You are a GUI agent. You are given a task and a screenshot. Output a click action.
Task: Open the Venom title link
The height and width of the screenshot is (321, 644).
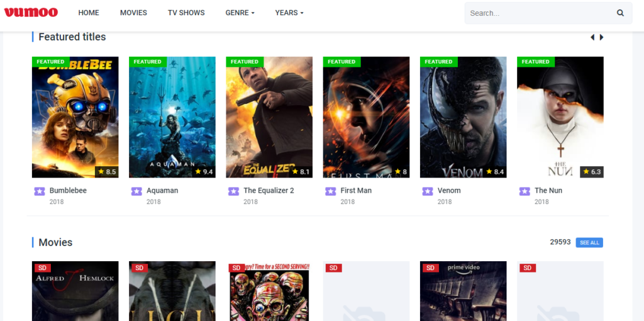(x=449, y=191)
